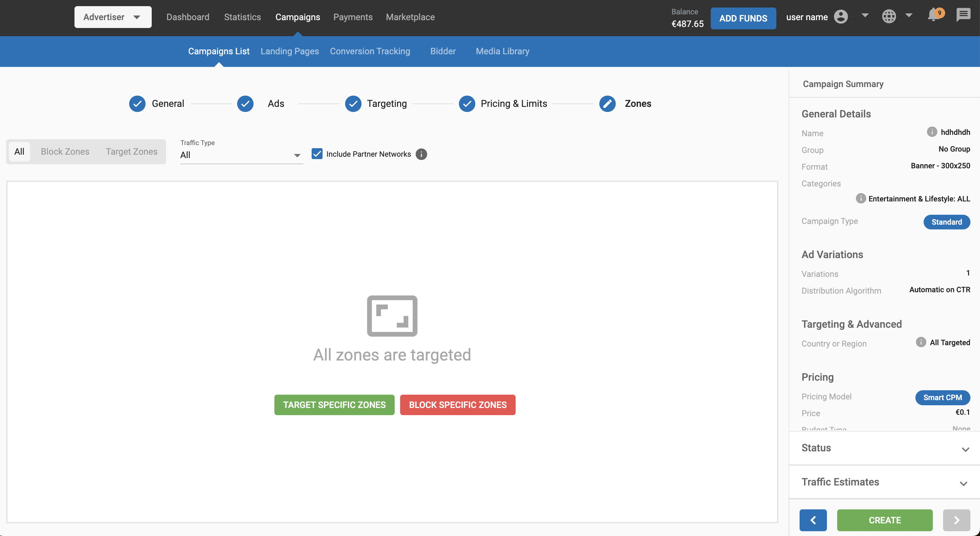Click the green Create button
Viewport: 980px width, 536px height.
[885, 520]
